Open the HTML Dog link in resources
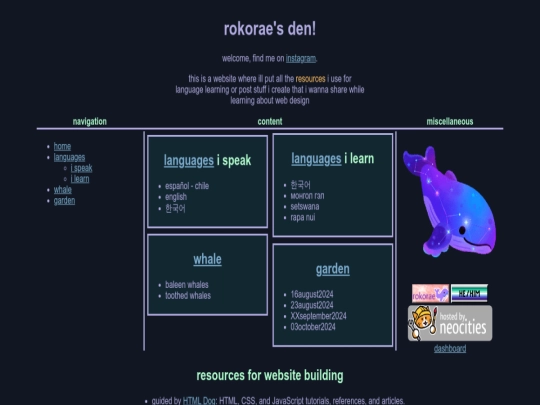Image resolution: width=540 pixels, height=405 pixels. tap(199, 401)
